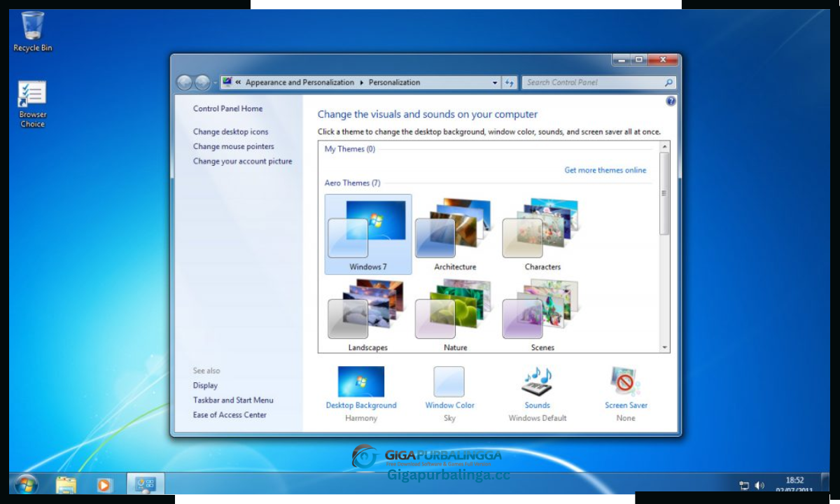Click the refresh button beside address bar

coord(510,83)
